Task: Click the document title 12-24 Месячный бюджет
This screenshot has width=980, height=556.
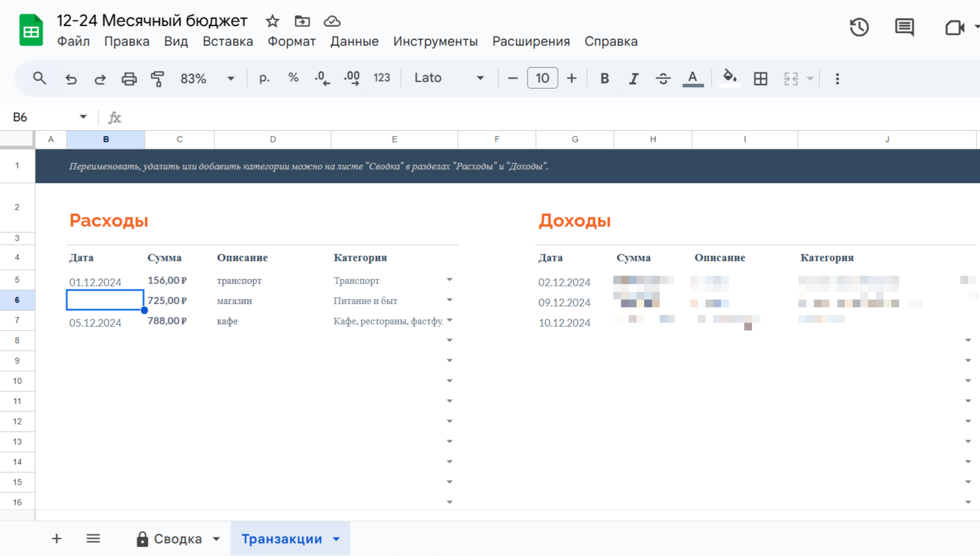Action: click(152, 21)
